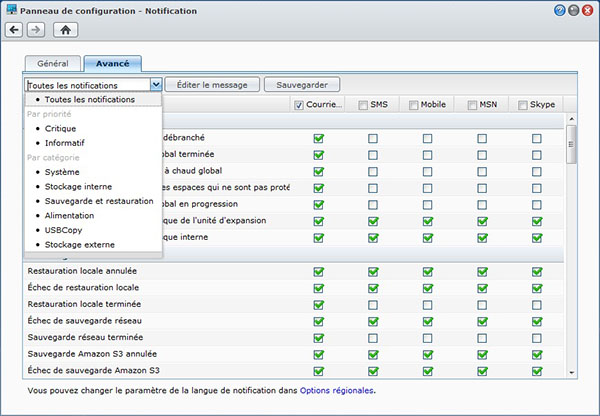Click the 'Toutes les notifications' combo field

(88, 85)
